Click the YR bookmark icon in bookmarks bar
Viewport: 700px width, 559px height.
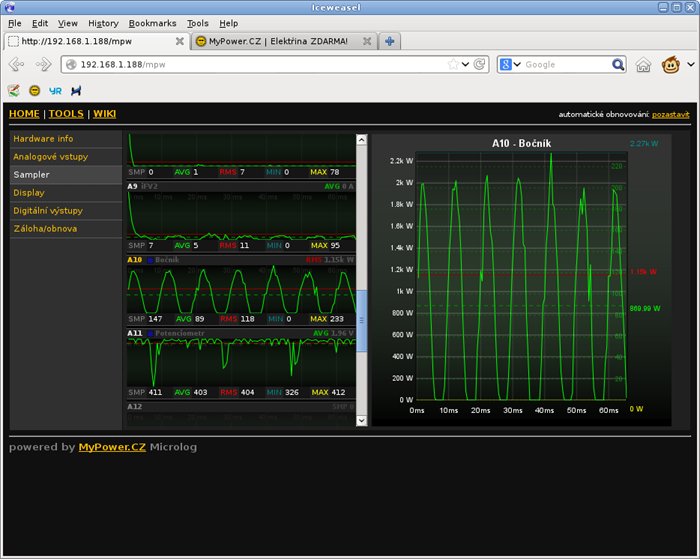55,90
